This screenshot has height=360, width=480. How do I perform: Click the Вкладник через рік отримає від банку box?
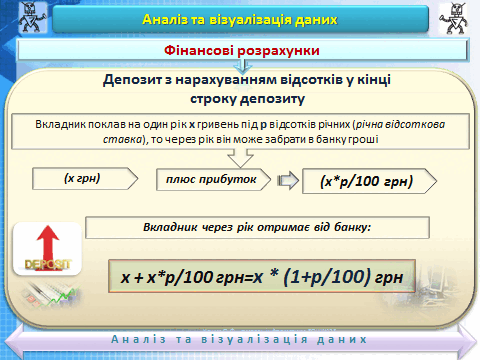pos(257,227)
